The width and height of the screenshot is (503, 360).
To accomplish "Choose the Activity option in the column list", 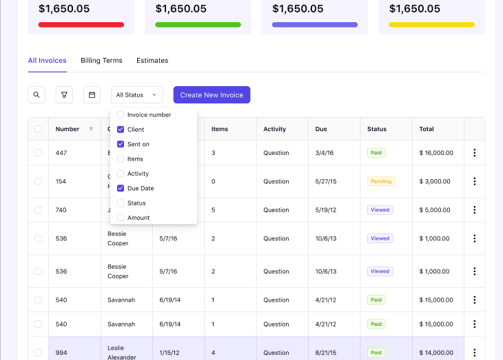I will pyautogui.click(x=138, y=174).
